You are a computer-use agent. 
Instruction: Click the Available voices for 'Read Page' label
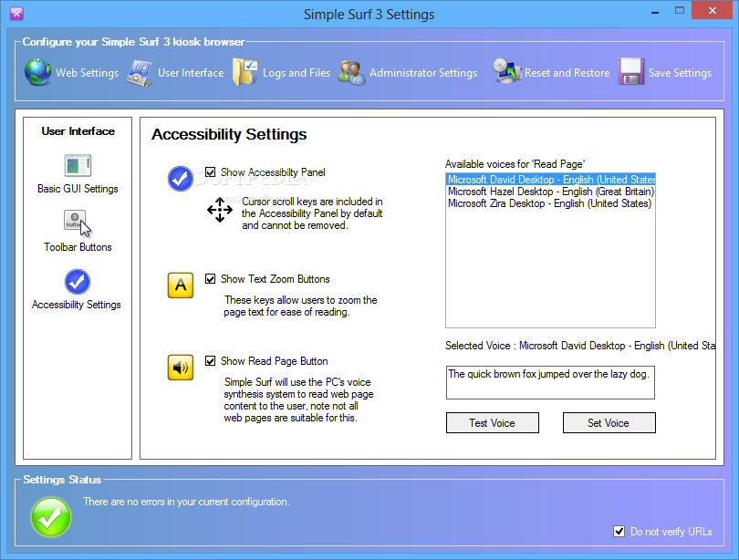[515, 164]
